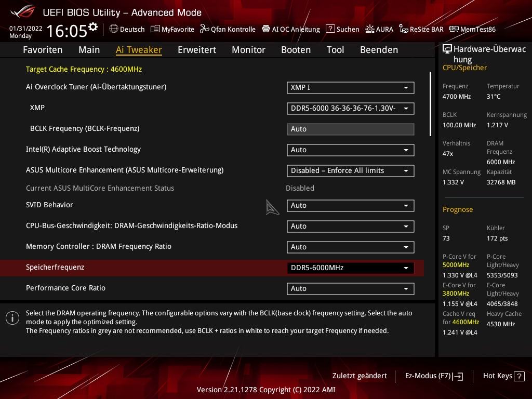This screenshot has width=532, height=399.
Task: Open the Beenden tab
Action: [379, 50]
